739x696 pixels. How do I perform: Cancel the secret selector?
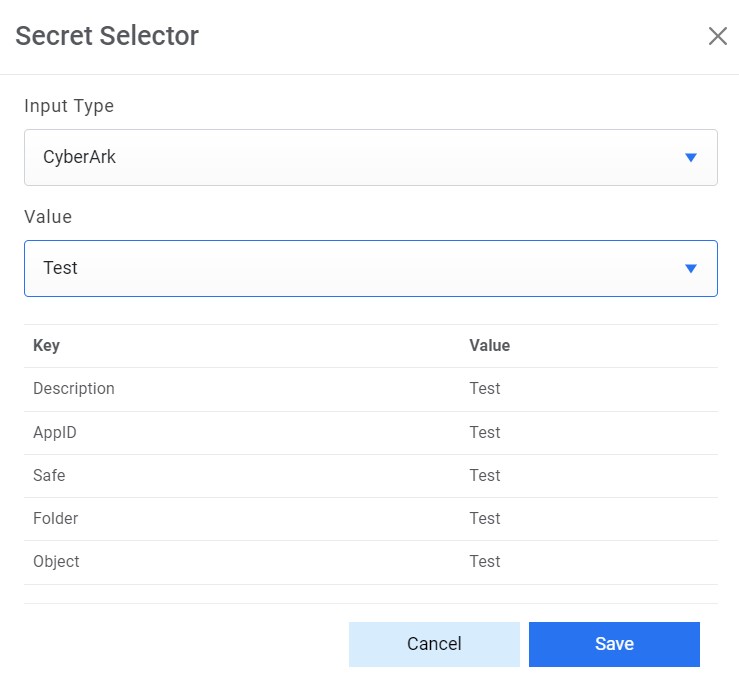pos(434,644)
